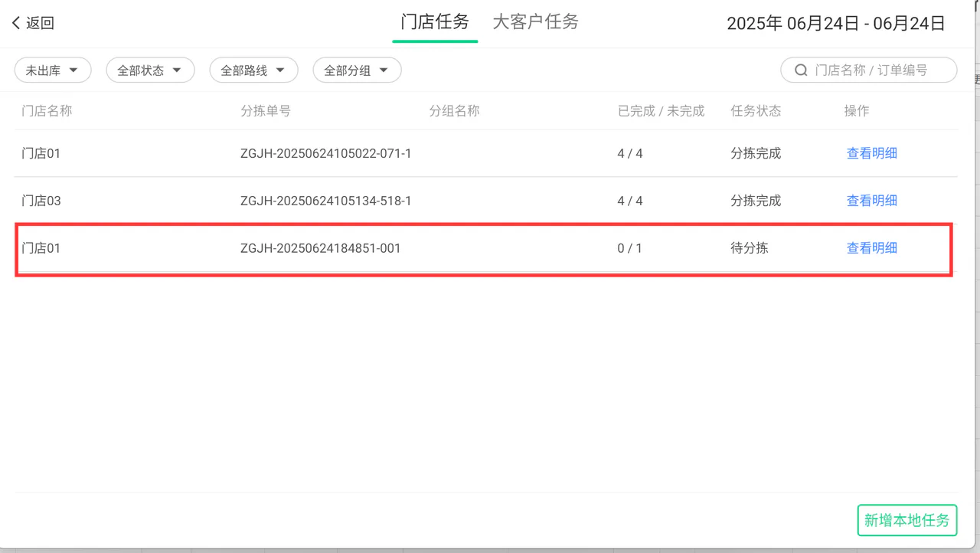This screenshot has height=553, width=980.
Task: Open the 全部路线 route dropdown
Action: coord(253,70)
